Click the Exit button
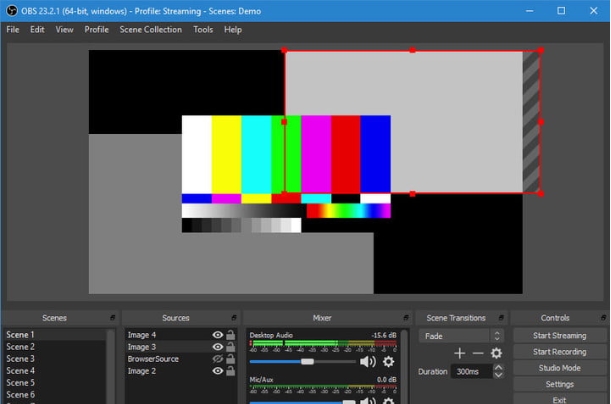The height and width of the screenshot is (404, 611). coord(560,399)
